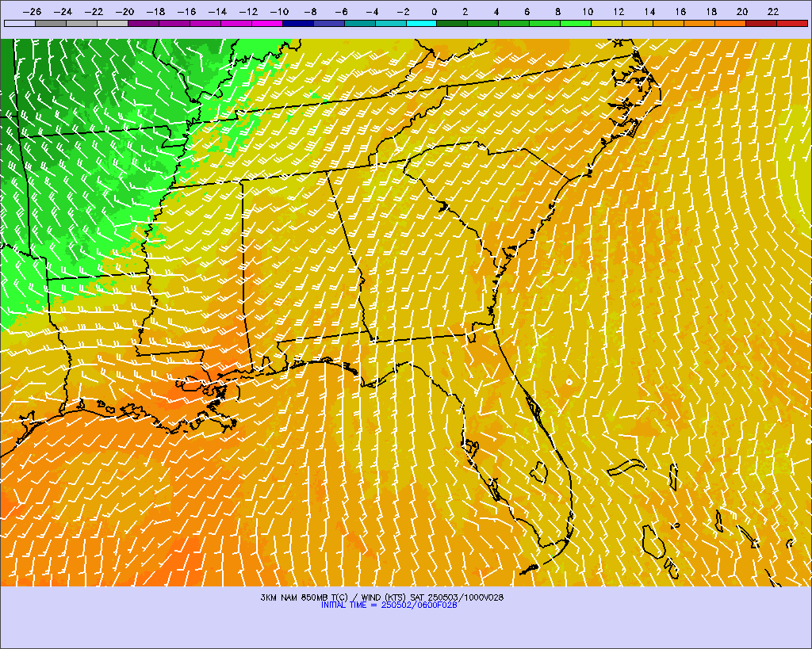Click the blue 'INITIAL TIME = 250502/0600F028' text
The image size is (812, 649).
389,605
